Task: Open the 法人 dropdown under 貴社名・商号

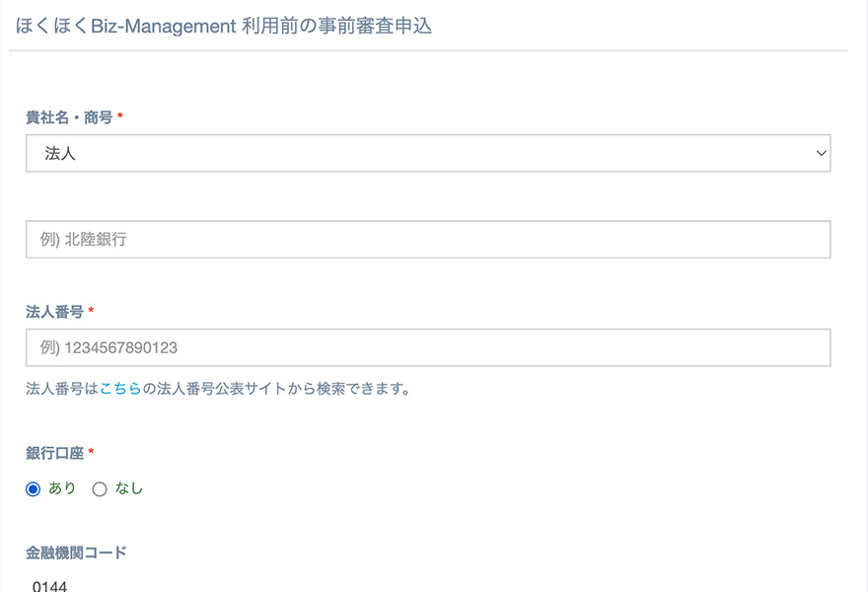Action: tap(428, 154)
